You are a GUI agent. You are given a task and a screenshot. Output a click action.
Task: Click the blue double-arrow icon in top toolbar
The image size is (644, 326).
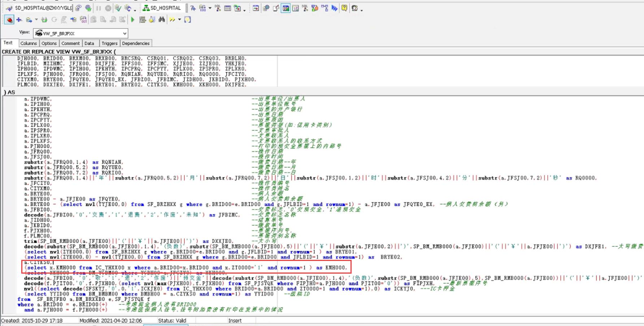coord(334,8)
